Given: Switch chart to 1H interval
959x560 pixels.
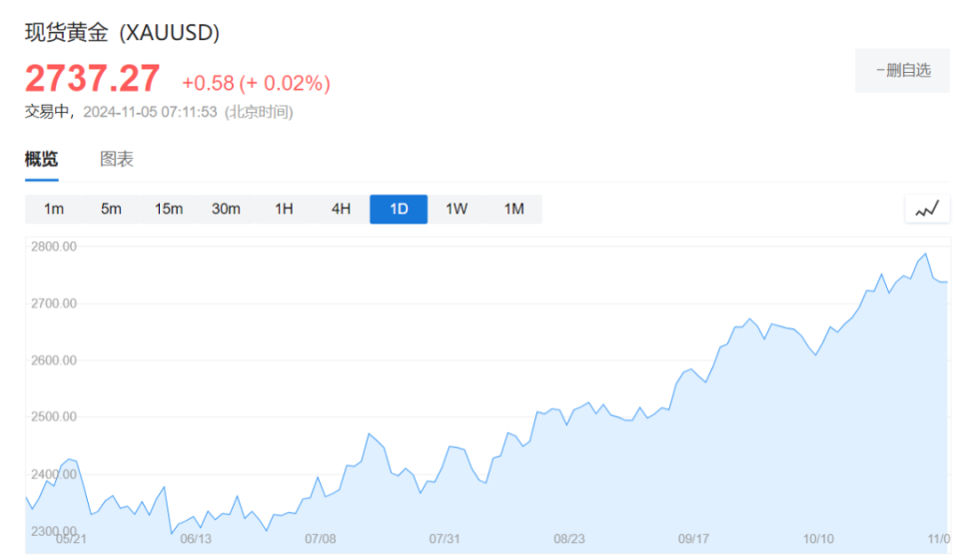Looking at the screenshot, I should (x=284, y=210).
